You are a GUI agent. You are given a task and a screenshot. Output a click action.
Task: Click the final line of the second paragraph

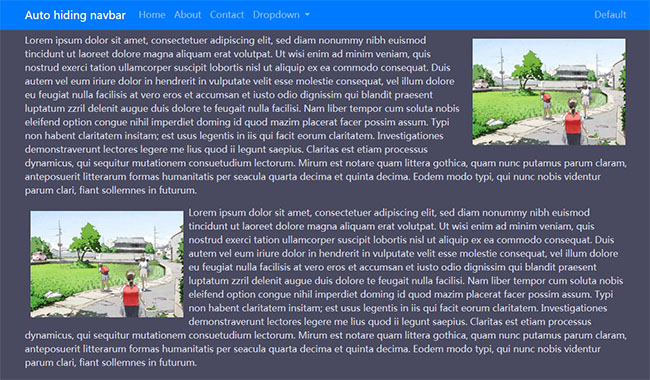coord(111,363)
